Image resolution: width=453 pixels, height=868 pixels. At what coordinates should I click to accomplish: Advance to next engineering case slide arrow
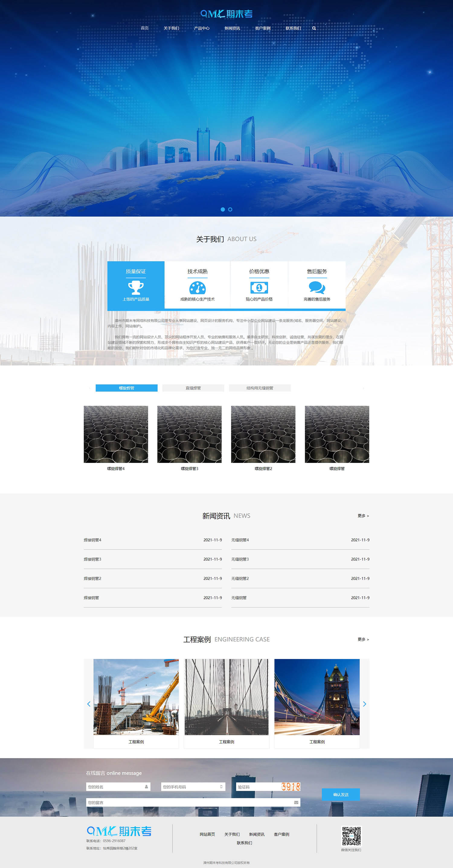pyautogui.click(x=364, y=704)
